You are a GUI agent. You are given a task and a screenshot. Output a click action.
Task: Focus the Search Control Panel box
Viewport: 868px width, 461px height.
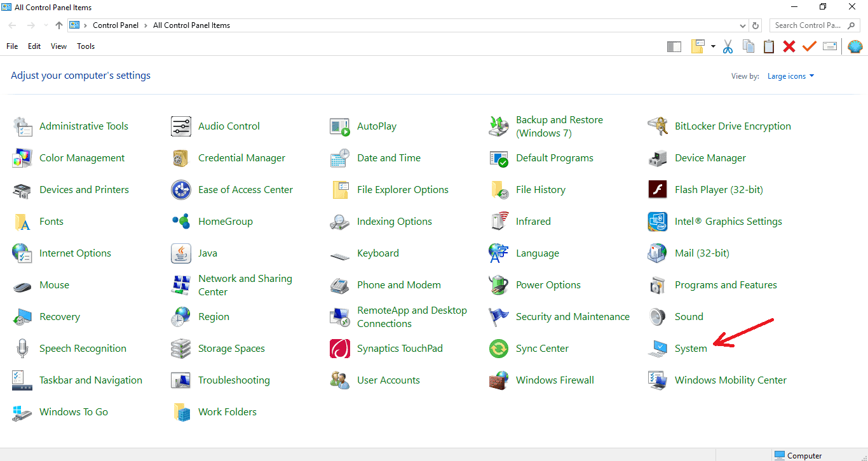(815, 25)
